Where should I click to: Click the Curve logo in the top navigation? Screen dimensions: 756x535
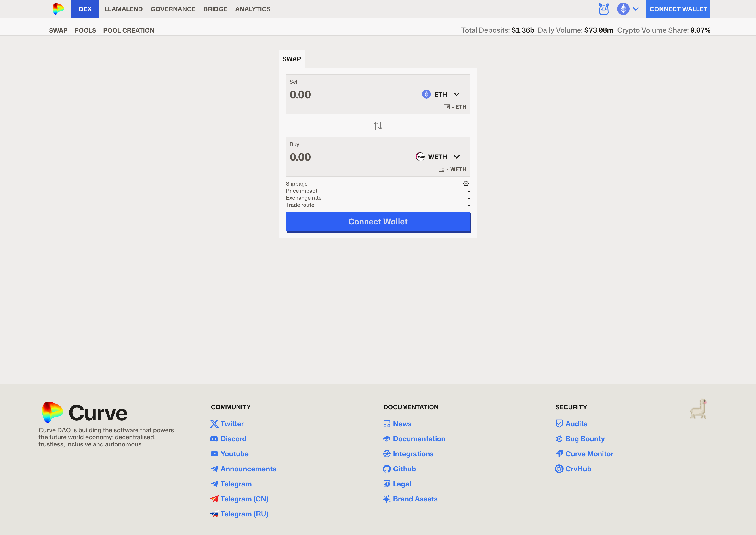click(x=58, y=9)
